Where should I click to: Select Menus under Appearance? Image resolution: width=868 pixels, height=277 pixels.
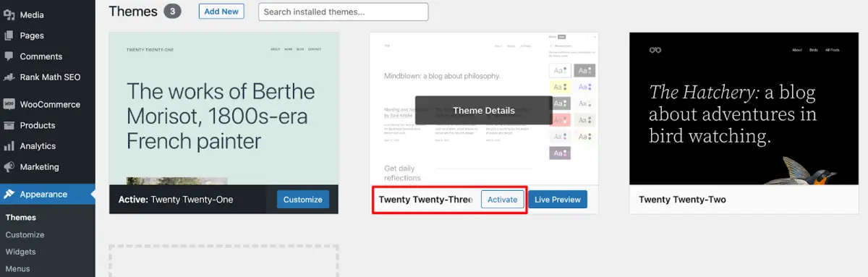[x=19, y=269]
